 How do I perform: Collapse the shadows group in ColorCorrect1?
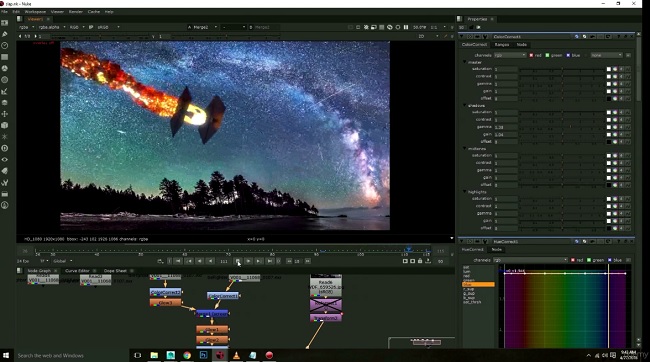465,105
